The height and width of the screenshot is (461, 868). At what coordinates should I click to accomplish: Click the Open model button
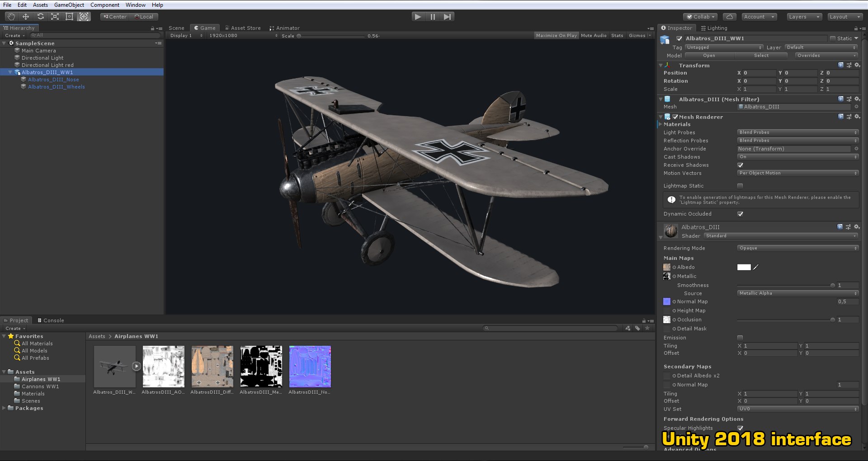(709, 56)
